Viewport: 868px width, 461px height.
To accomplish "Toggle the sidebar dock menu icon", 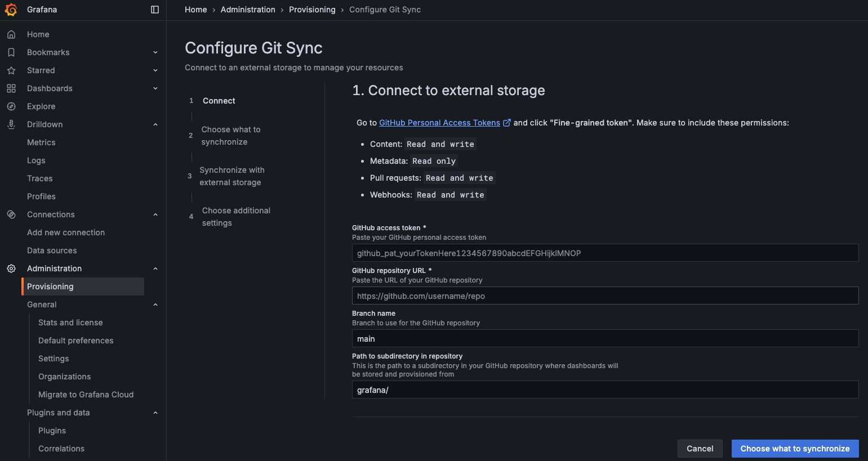I will [155, 10].
